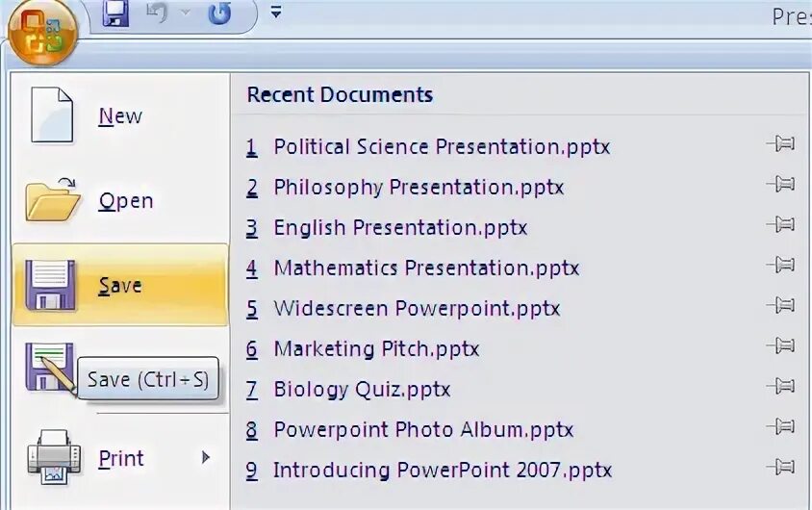Pin Biology Quiz.pptx to the list
Image resolution: width=812 pixels, height=510 pixels.
tap(780, 385)
